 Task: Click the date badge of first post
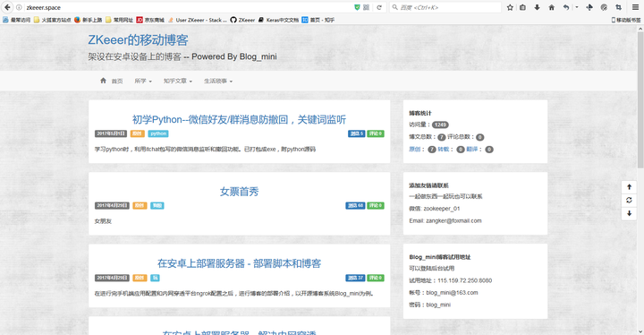111,133
